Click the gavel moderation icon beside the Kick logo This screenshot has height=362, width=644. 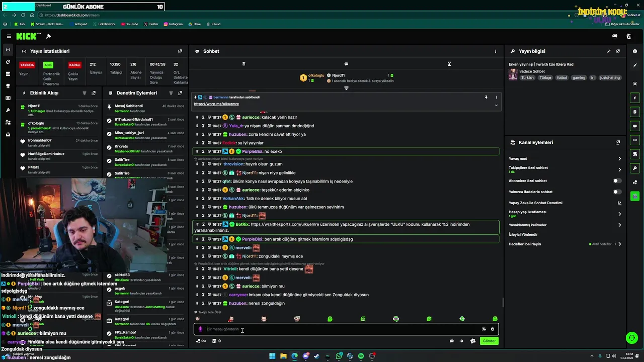point(48,36)
